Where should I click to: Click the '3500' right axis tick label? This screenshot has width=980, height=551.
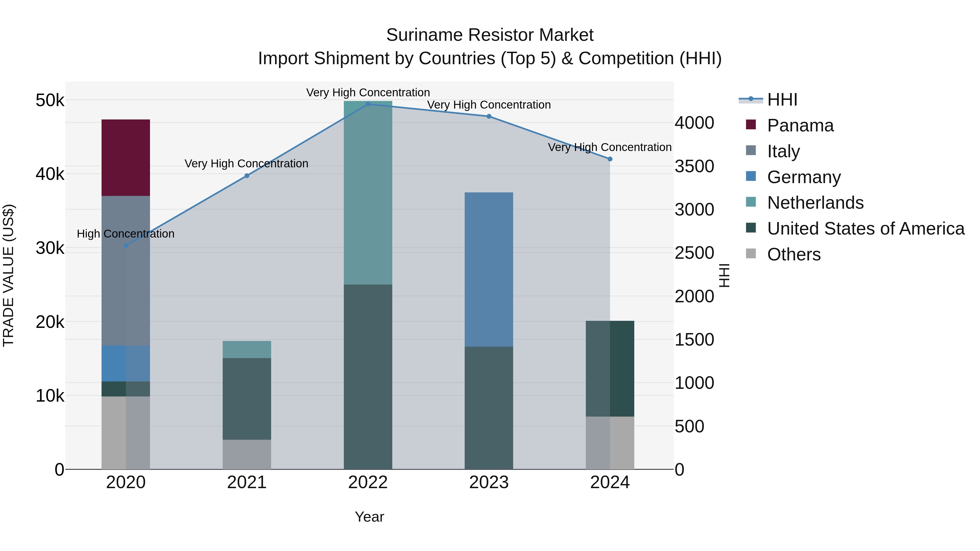coord(694,167)
